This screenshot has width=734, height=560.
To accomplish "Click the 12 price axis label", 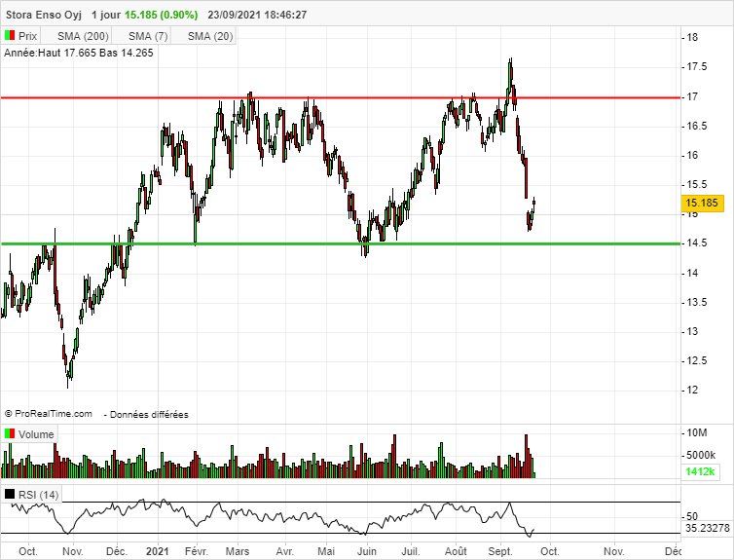I will (692, 390).
